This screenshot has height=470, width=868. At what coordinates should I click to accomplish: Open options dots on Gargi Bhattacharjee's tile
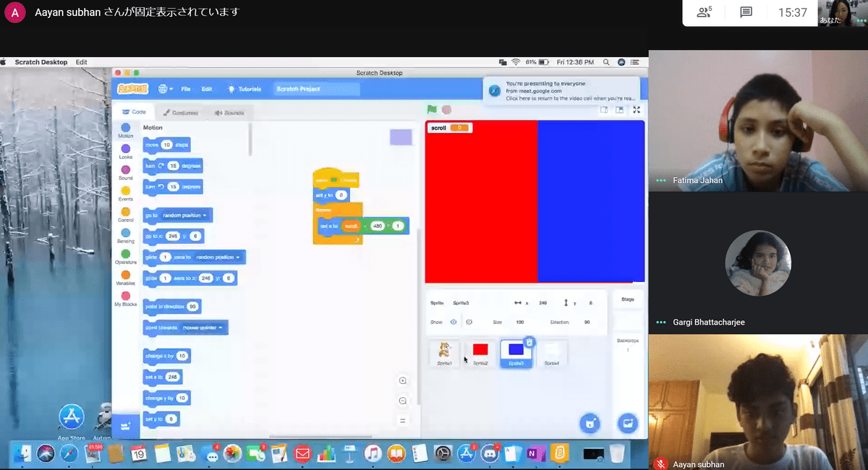tap(660, 322)
